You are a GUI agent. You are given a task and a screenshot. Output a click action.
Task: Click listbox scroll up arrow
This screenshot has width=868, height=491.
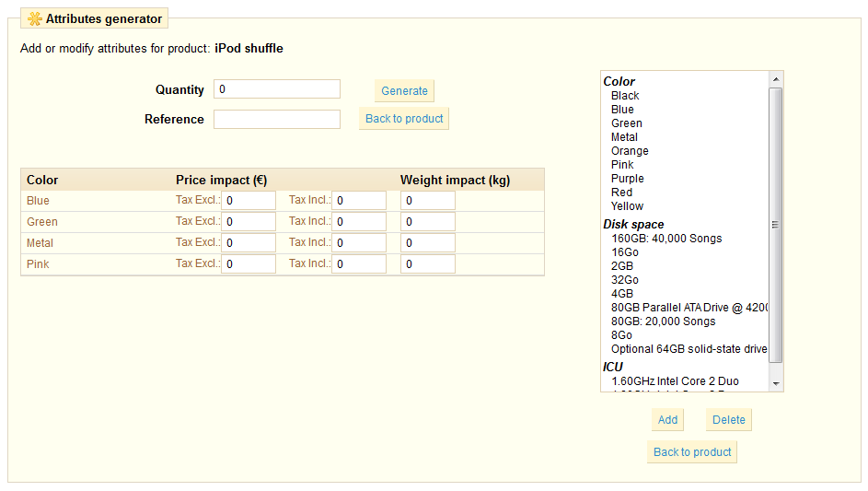776,79
